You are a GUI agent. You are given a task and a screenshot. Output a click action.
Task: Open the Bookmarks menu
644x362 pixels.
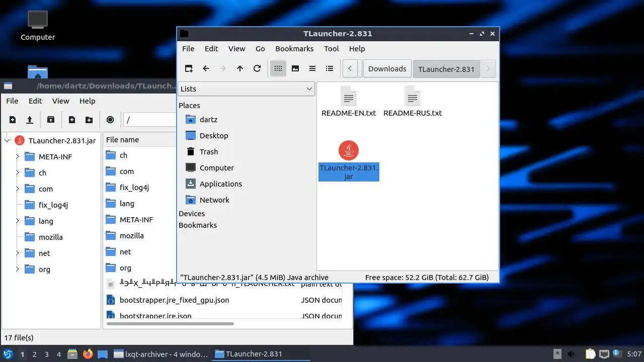294,49
